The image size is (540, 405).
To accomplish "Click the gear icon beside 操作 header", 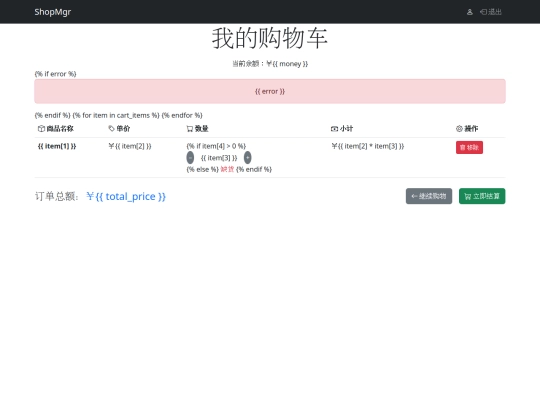I will point(459,128).
